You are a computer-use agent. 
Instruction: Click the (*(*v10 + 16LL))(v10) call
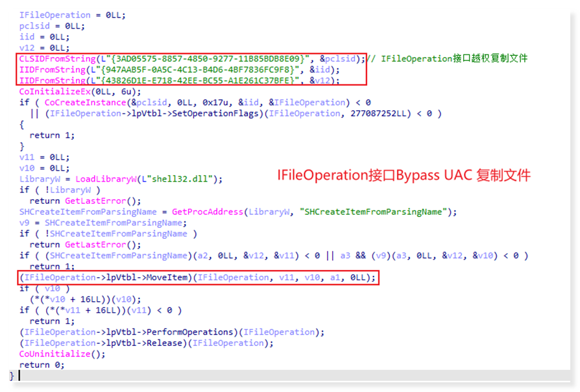[x=86, y=299]
